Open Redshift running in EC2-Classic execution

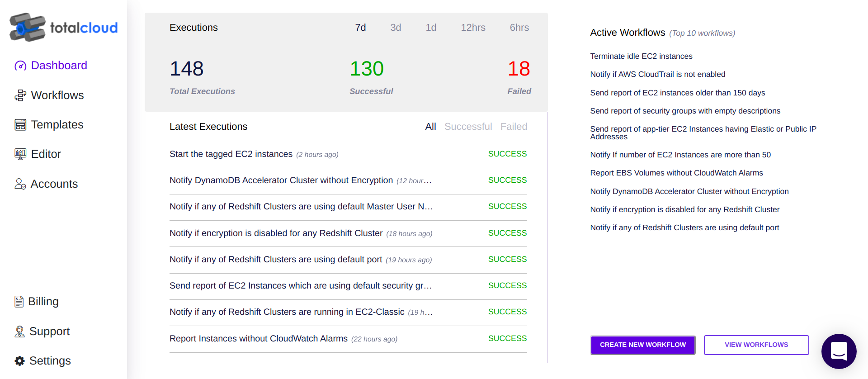[x=348, y=312]
